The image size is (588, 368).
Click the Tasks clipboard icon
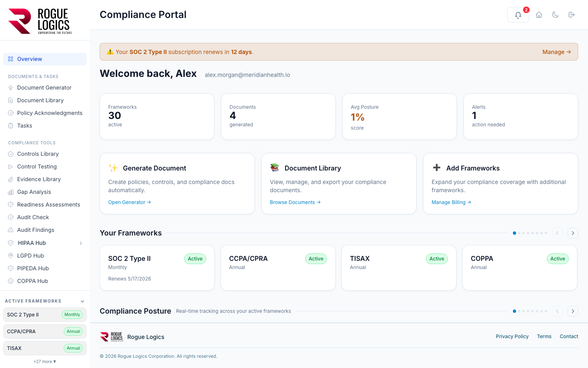pyautogui.click(x=11, y=126)
